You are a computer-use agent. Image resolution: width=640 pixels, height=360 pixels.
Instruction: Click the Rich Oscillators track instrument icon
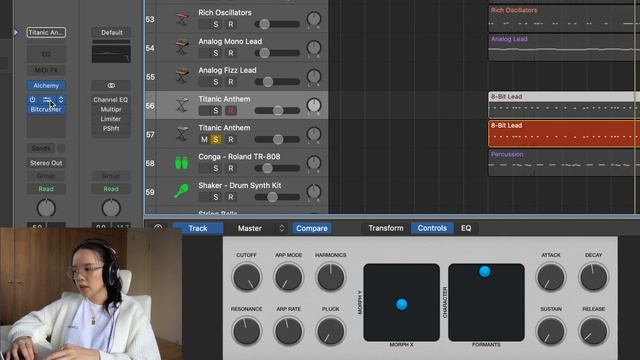tap(182, 19)
